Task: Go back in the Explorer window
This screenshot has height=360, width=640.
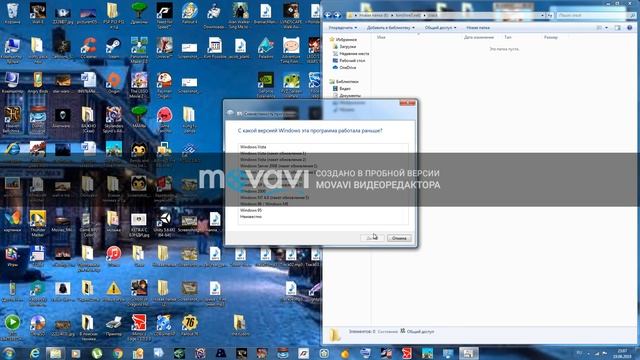Action: pos(328,15)
